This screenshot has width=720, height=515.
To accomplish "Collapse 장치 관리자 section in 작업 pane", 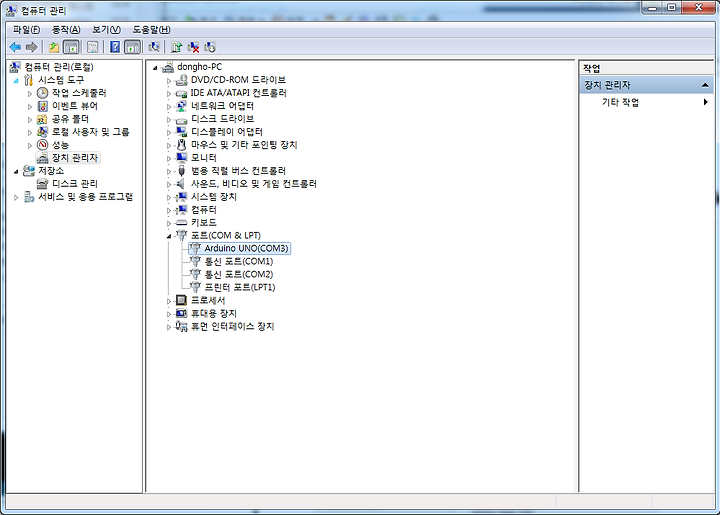I will click(705, 85).
